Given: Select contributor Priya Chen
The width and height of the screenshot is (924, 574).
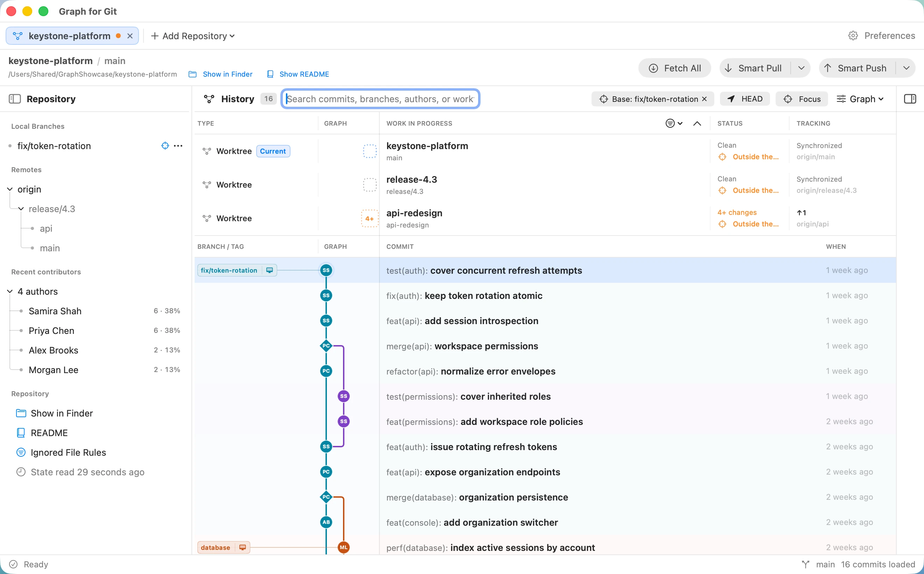Looking at the screenshot, I should pos(52,331).
